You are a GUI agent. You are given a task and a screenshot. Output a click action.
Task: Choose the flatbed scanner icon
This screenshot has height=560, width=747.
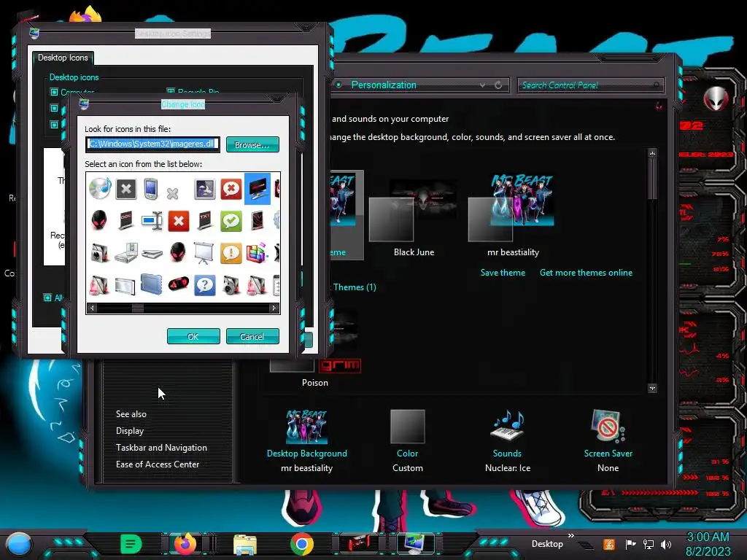[152, 253]
